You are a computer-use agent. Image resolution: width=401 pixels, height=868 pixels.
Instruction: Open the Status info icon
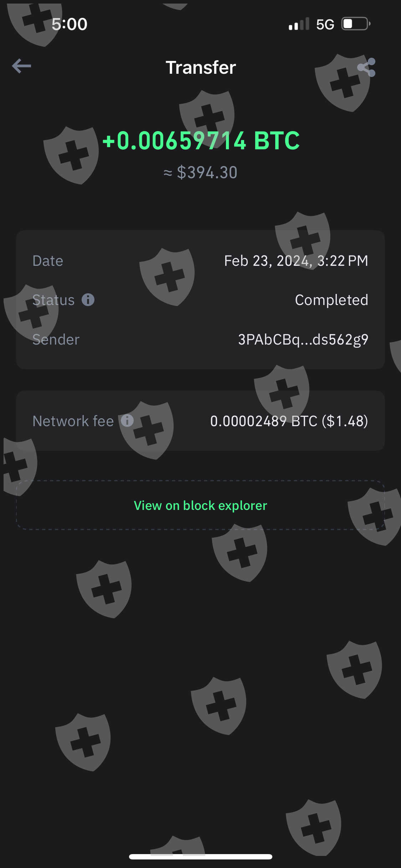tap(88, 300)
